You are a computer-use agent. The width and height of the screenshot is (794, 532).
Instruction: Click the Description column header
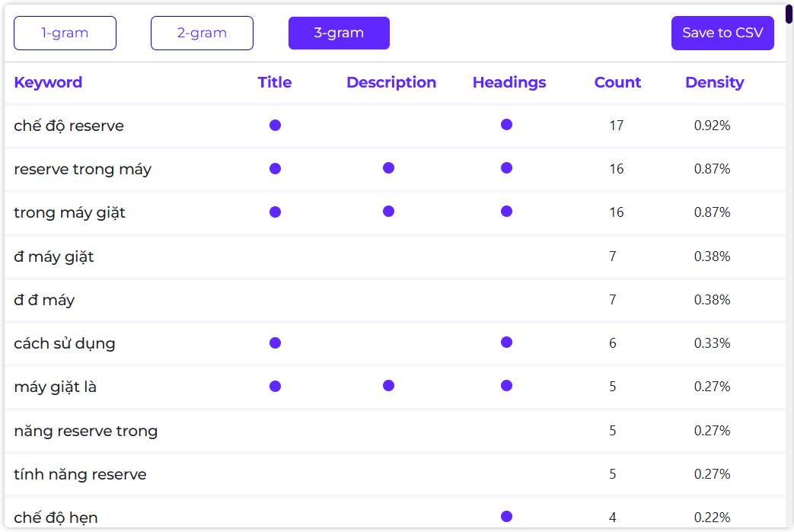coord(391,82)
